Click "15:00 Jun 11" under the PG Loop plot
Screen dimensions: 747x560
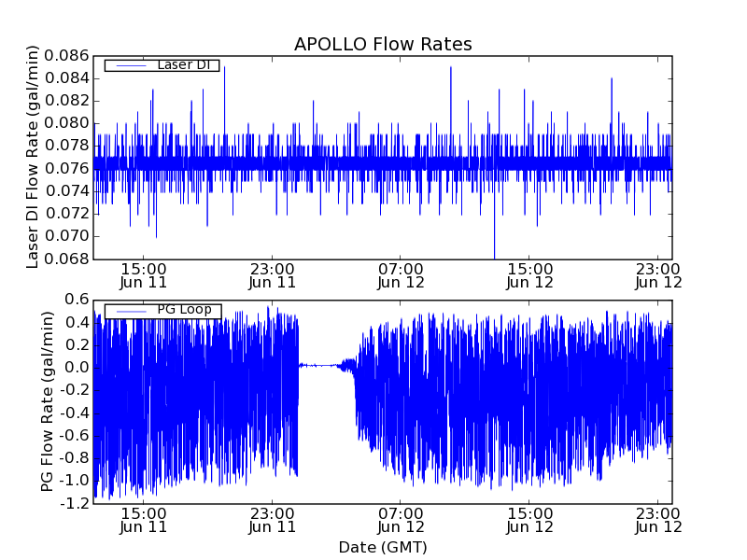(x=144, y=521)
